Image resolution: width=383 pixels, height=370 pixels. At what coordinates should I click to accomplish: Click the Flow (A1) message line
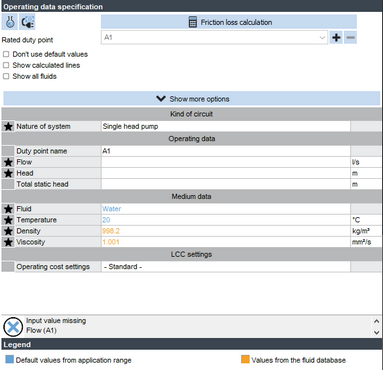click(42, 330)
